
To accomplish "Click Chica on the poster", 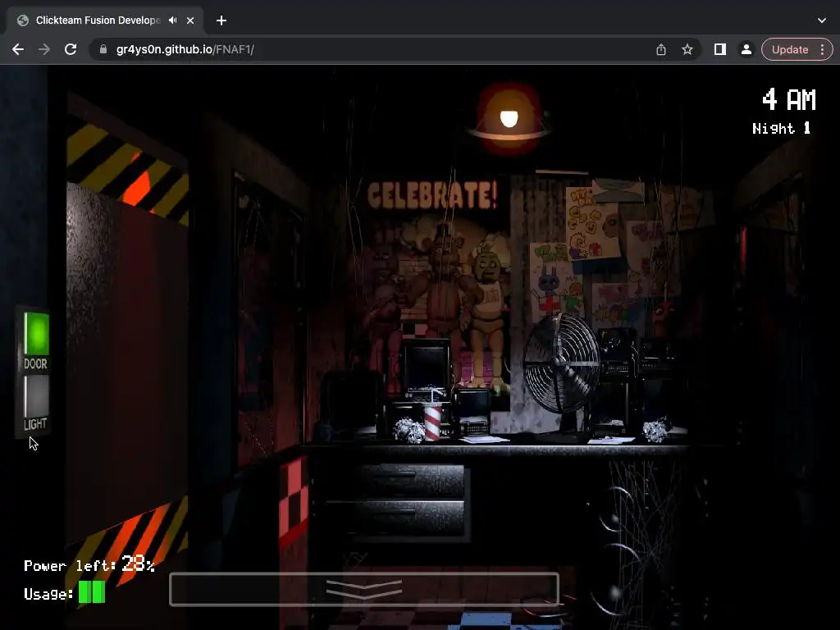I will click(x=487, y=316).
